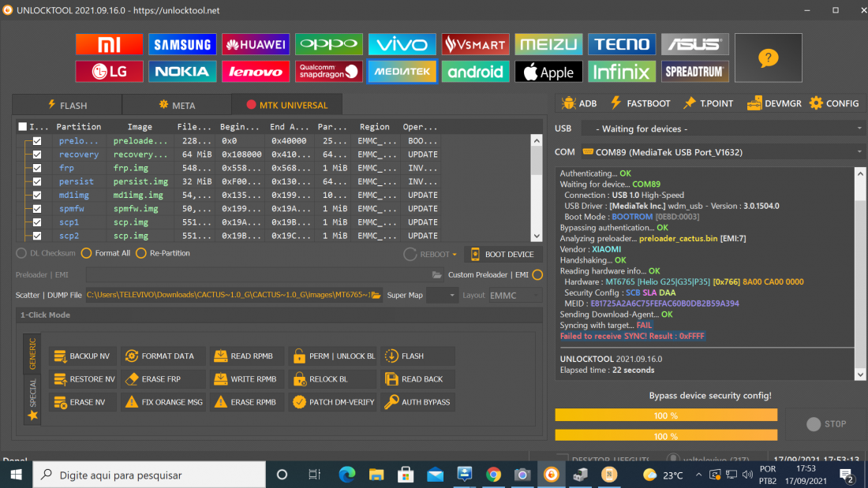The height and width of the screenshot is (488, 868).
Task: Select the OPPO brand logo
Action: (x=329, y=44)
